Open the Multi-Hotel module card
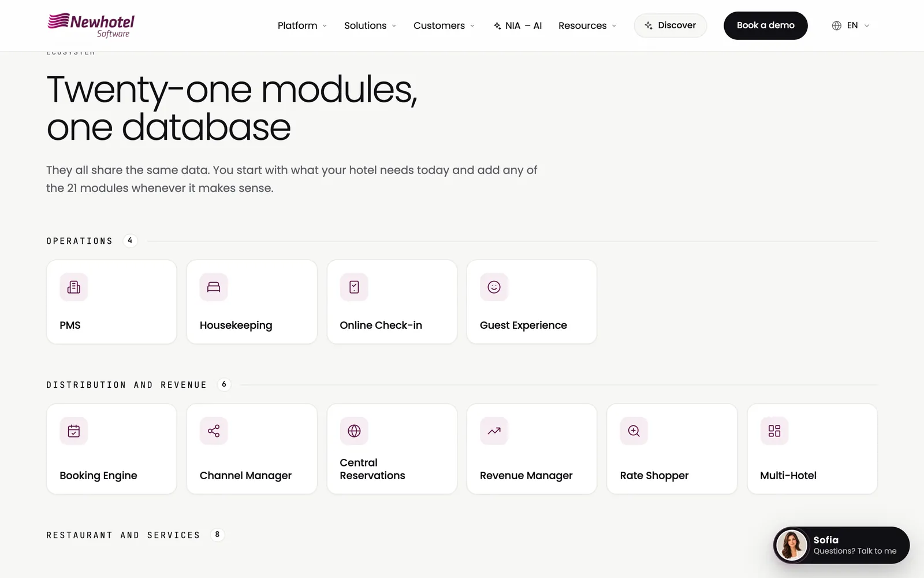This screenshot has width=924, height=578. click(813, 449)
